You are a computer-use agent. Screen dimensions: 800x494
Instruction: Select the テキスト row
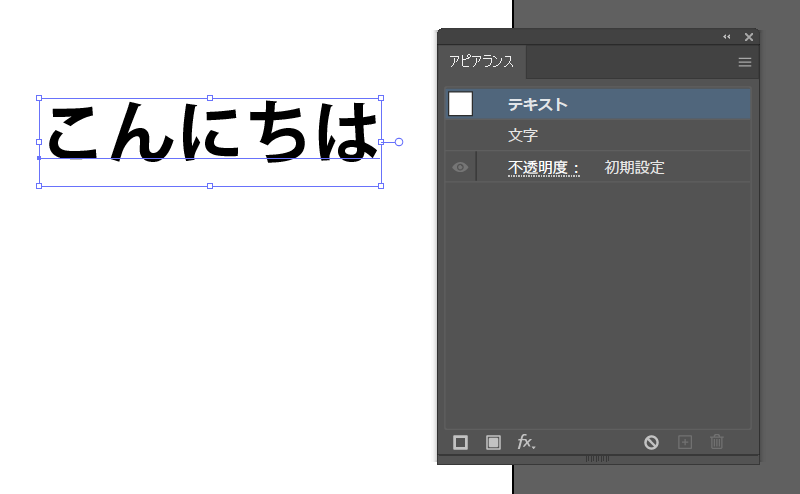pos(597,104)
